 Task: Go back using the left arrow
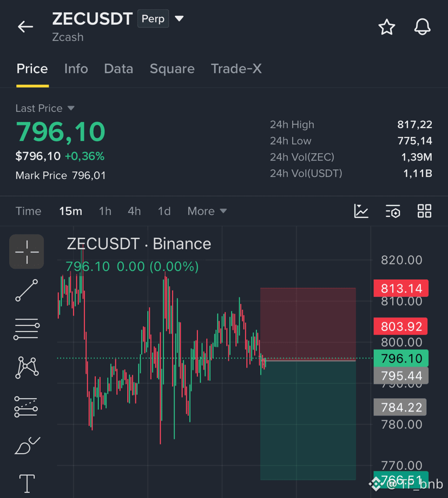click(x=25, y=26)
